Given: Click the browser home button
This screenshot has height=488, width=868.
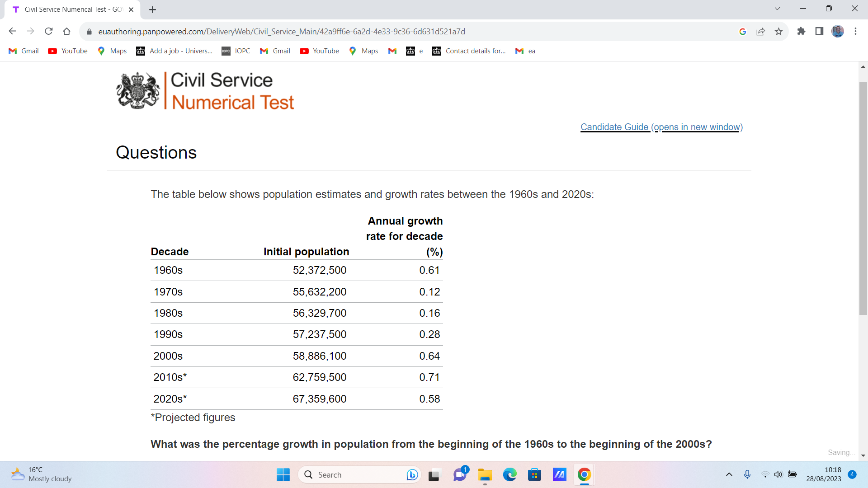Looking at the screenshot, I should [x=67, y=31].
